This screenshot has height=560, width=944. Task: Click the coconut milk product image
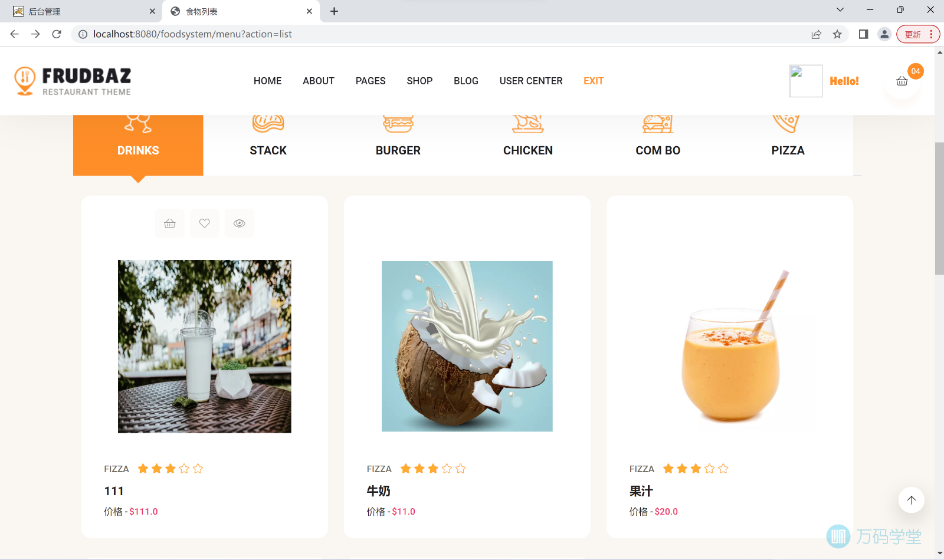tap(467, 347)
